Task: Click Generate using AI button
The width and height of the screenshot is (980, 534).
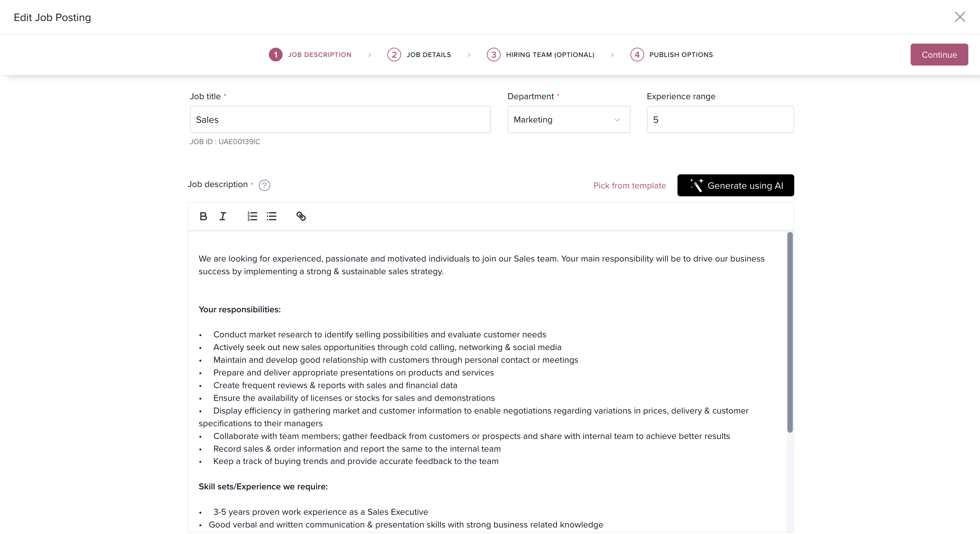Action: pyautogui.click(x=736, y=186)
